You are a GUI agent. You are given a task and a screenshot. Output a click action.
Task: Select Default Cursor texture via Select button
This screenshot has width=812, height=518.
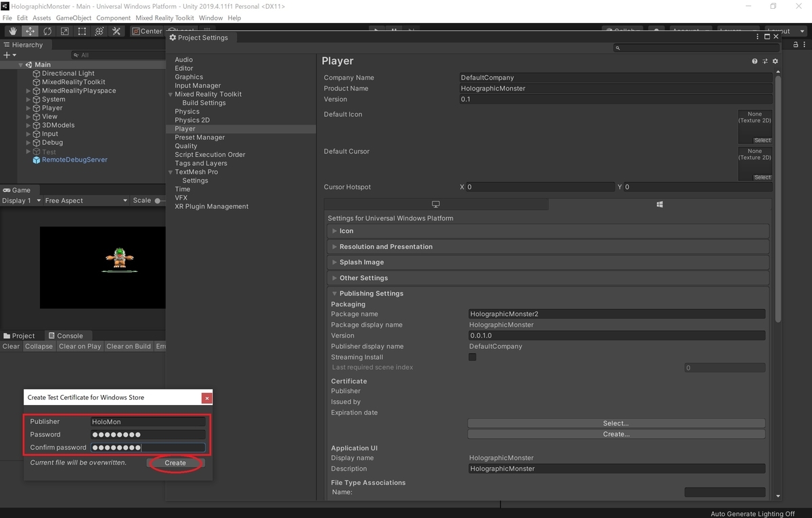pos(762,177)
